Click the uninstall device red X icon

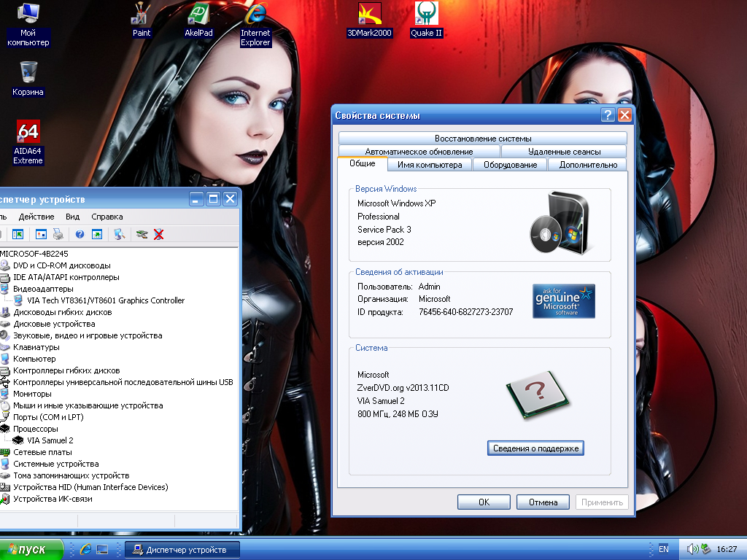pyautogui.click(x=158, y=234)
